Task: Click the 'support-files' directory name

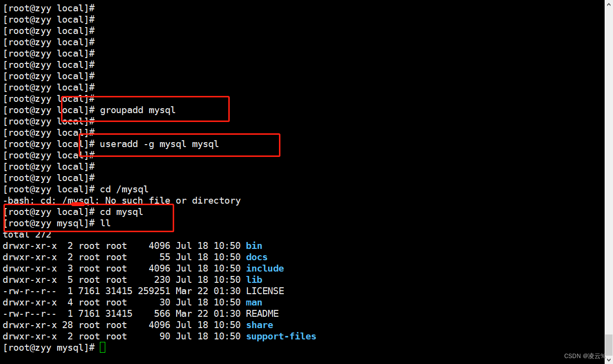Action: pyautogui.click(x=281, y=336)
